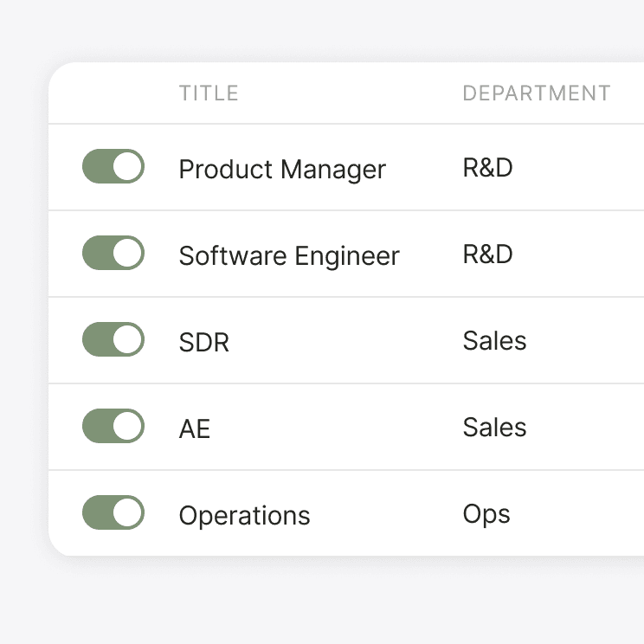This screenshot has height=644, width=644.
Task: Click Sales department in the SDR row
Action: click(x=494, y=340)
